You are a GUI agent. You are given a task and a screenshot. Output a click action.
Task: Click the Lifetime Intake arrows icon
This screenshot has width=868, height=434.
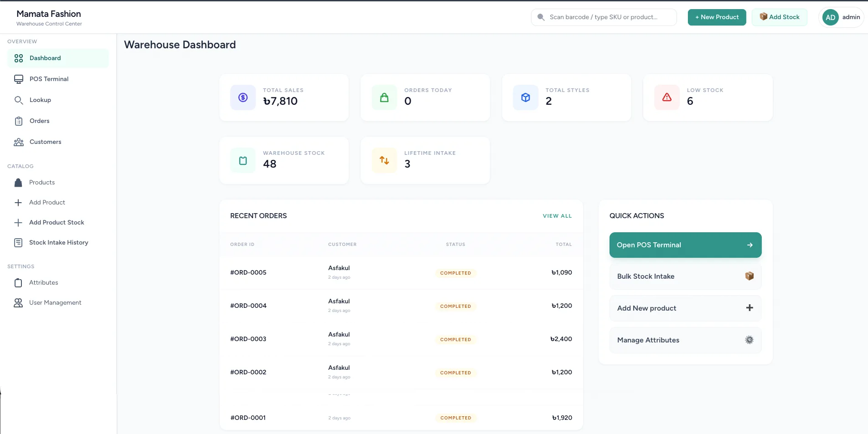coord(384,160)
